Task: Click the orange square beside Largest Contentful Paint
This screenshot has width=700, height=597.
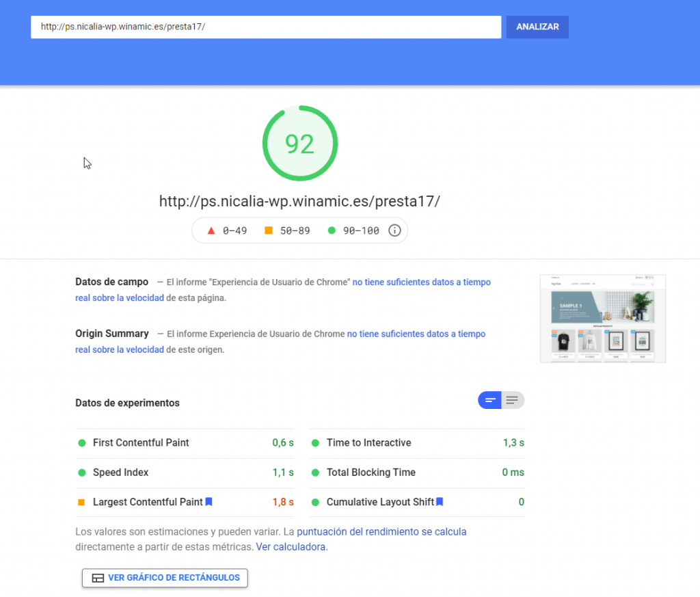Action: click(x=81, y=503)
